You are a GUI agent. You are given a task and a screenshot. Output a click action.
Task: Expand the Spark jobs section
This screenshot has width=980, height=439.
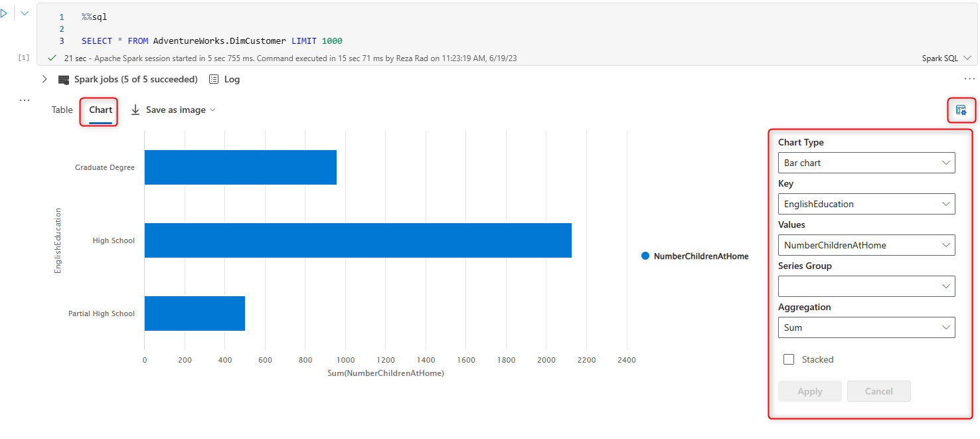44,80
